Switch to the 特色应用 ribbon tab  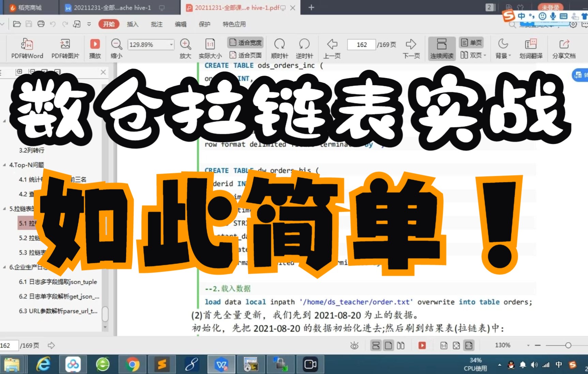(x=234, y=24)
